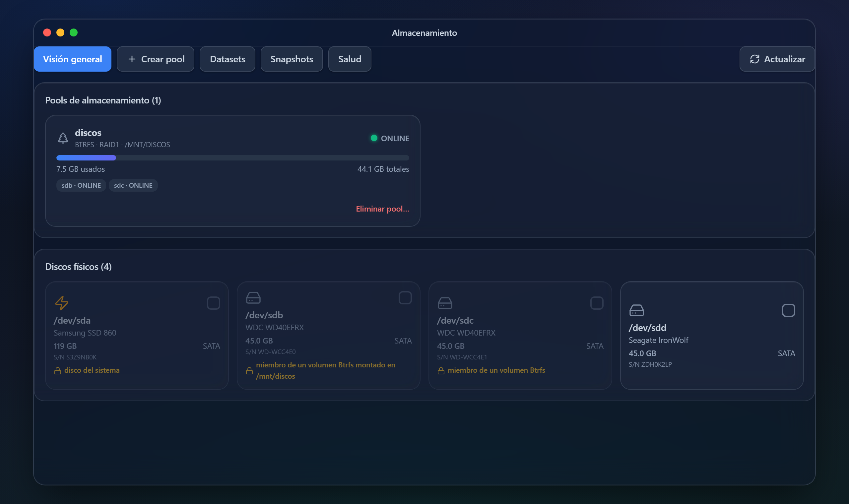The width and height of the screenshot is (849, 504).
Task: Click the ONLINE status text of discos
Action: pyautogui.click(x=395, y=138)
